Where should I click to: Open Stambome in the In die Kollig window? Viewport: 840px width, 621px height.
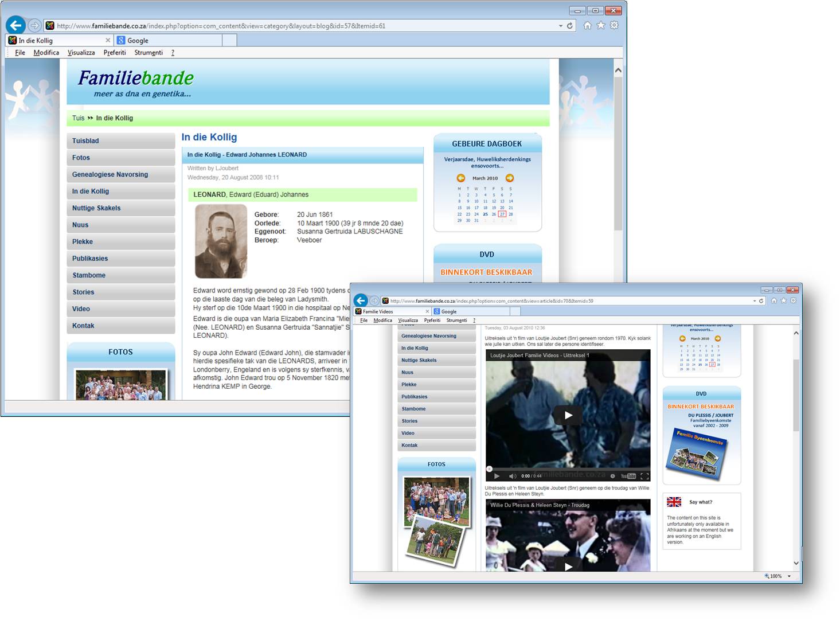[121, 275]
